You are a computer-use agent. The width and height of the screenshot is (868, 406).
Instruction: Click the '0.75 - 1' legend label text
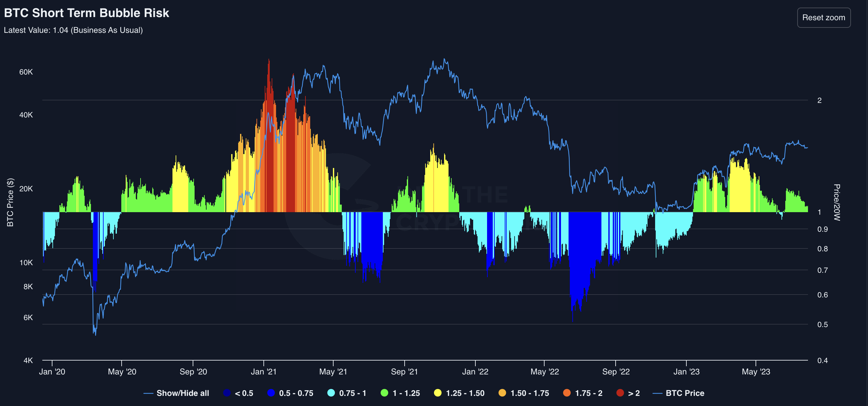tap(353, 393)
